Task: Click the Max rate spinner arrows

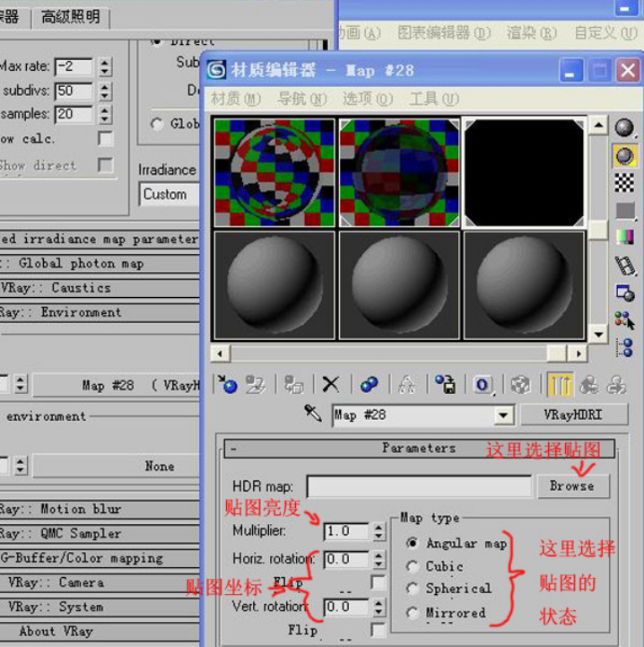Action: coord(105,66)
